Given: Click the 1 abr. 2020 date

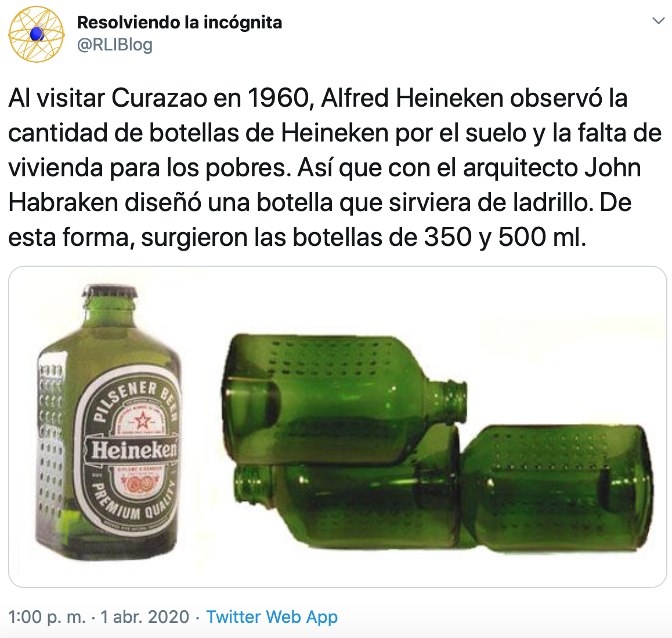Looking at the screenshot, I should tap(145, 617).
